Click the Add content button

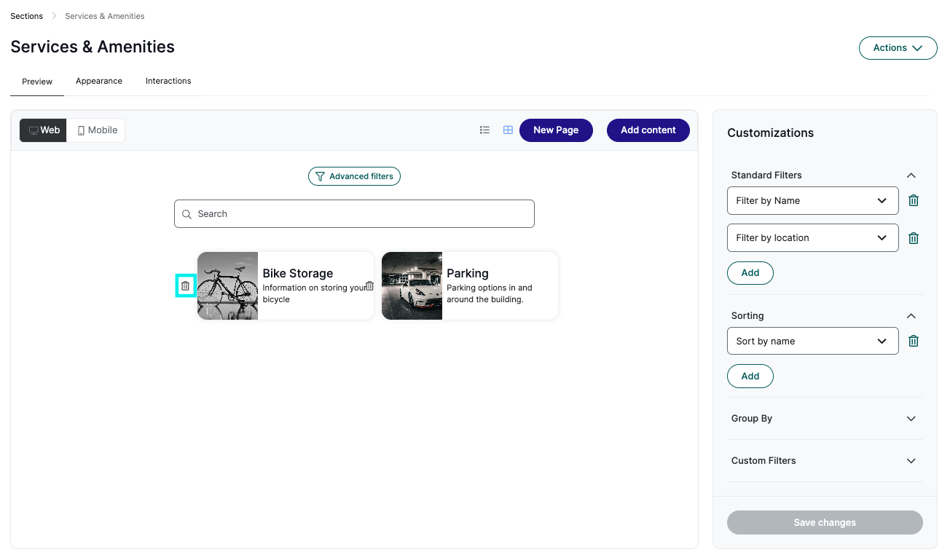coord(648,130)
